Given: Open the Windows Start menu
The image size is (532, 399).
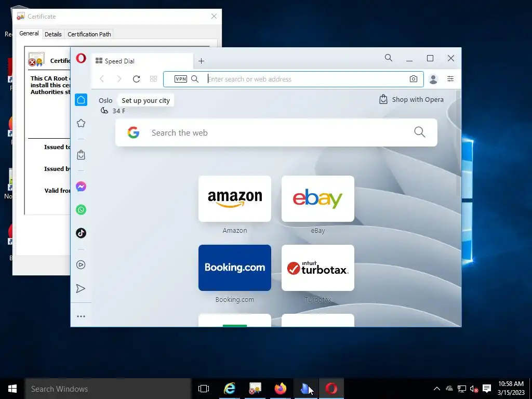Looking at the screenshot, I should pyautogui.click(x=12, y=389).
